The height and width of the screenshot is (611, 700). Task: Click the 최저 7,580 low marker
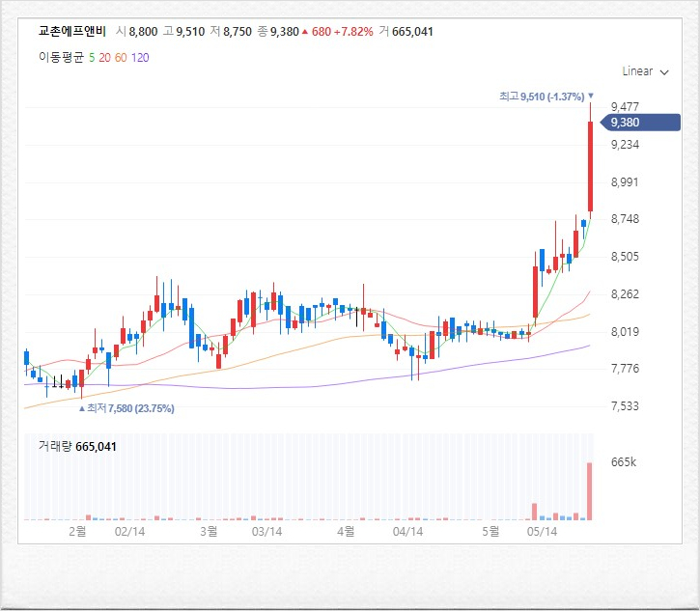pyautogui.click(x=126, y=408)
